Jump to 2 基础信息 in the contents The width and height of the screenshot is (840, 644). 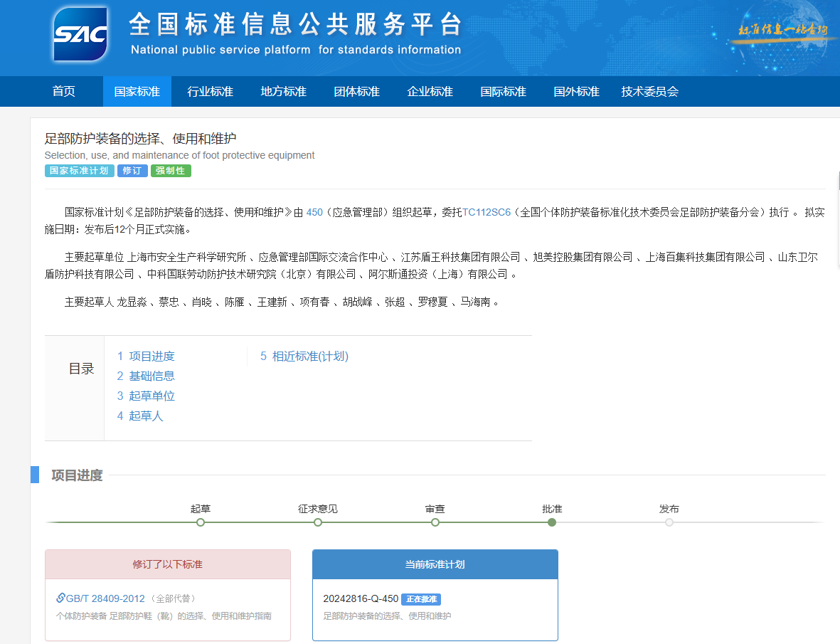click(146, 376)
